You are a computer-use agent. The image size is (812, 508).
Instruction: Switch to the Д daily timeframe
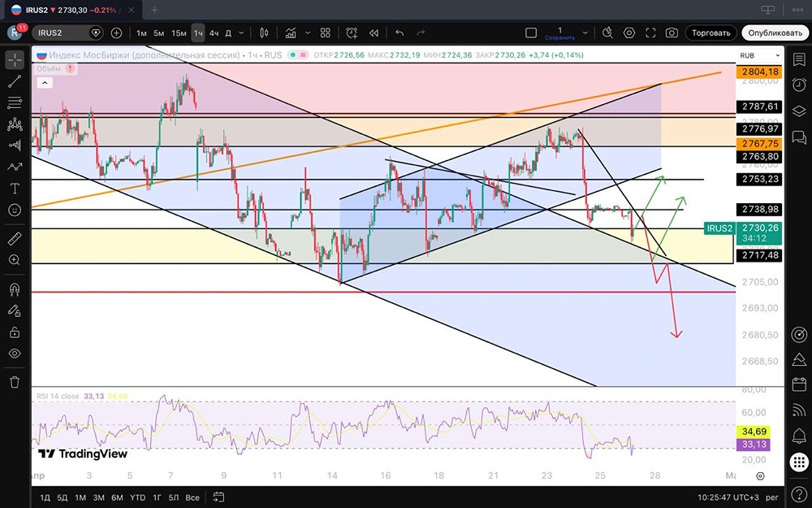228,33
